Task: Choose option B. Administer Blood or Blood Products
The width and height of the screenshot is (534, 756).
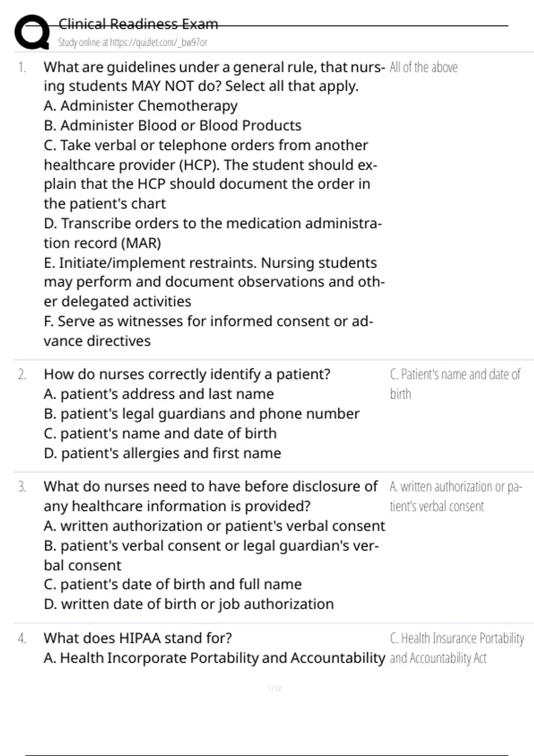Action: point(173,125)
